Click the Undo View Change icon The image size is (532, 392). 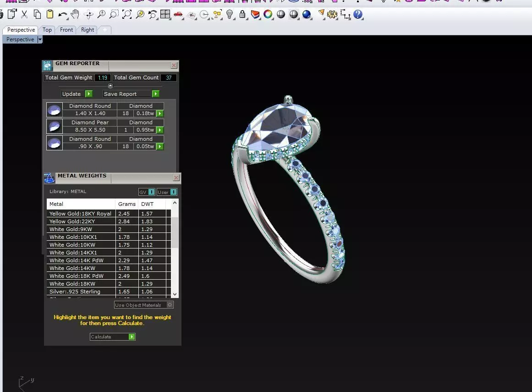153,14
